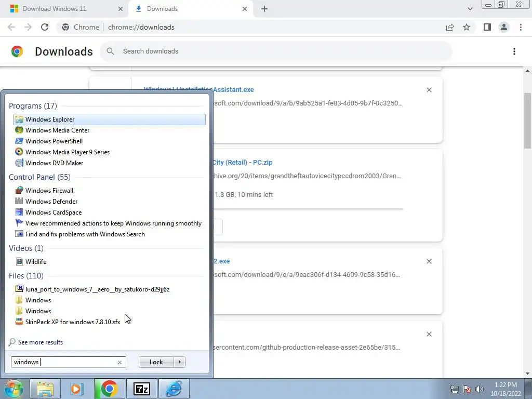
Task: Remove Windows11InstallationAssistant.exe from list
Action: click(429, 90)
